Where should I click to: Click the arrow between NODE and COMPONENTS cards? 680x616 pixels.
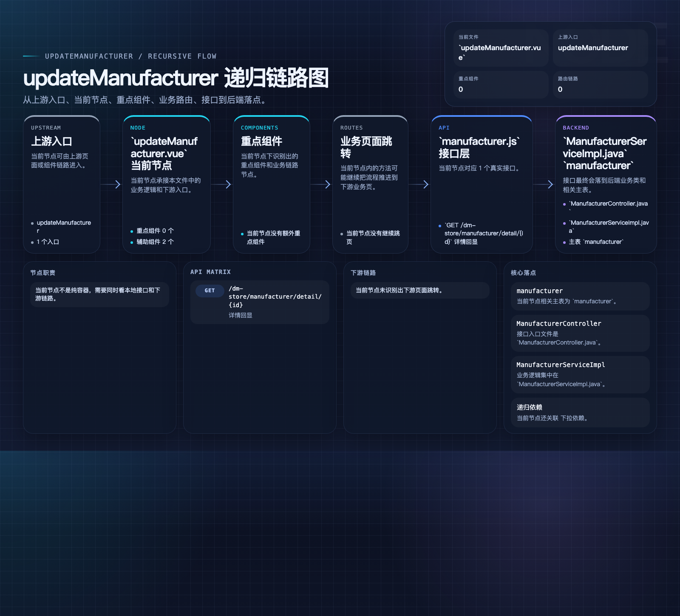(x=221, y=184)
